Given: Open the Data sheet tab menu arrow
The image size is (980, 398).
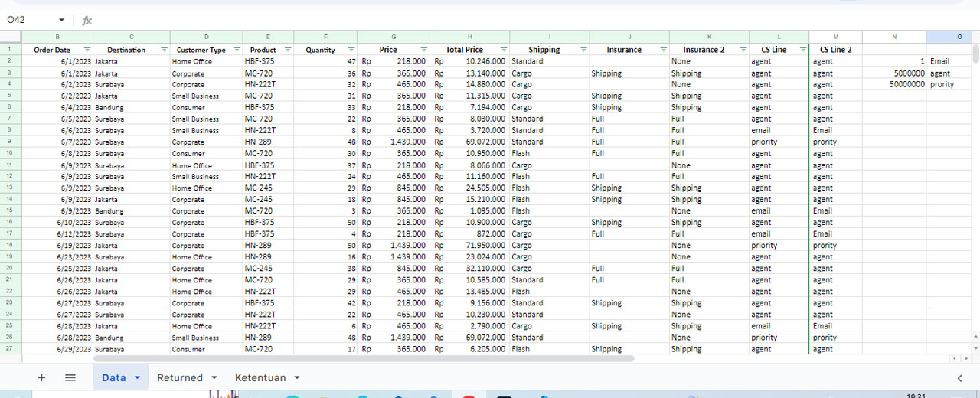Looking at the screenshot, I should click(137, 377).
